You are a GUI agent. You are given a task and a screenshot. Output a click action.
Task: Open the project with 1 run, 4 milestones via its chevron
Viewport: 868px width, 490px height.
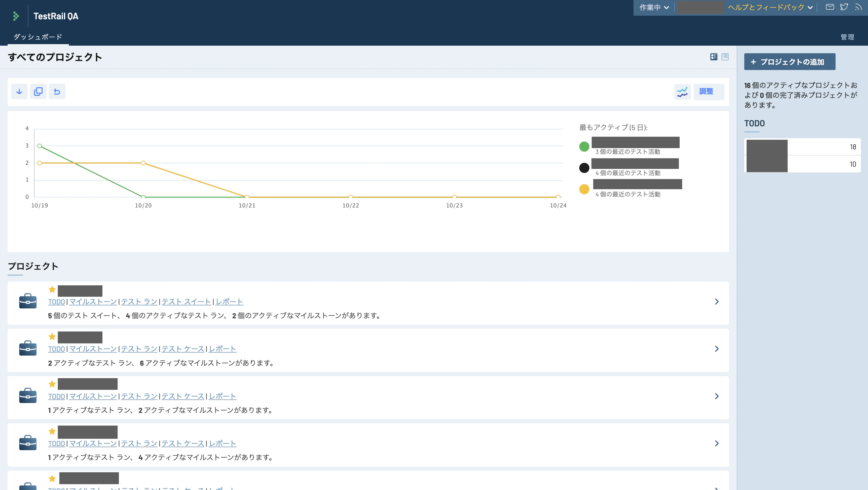coord(717,443)
